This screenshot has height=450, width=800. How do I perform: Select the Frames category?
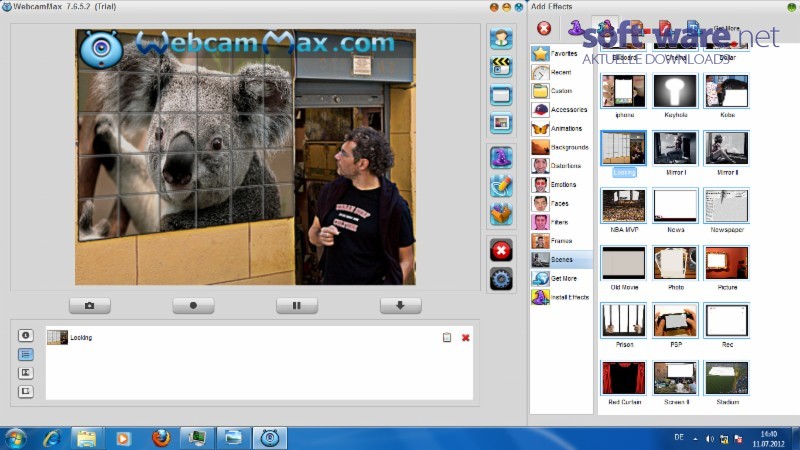tap(561, 241)
